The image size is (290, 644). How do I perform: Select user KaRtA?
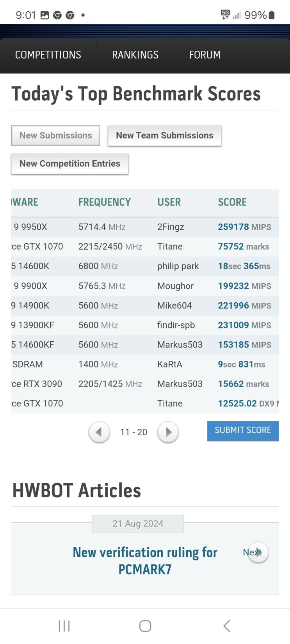170,364
